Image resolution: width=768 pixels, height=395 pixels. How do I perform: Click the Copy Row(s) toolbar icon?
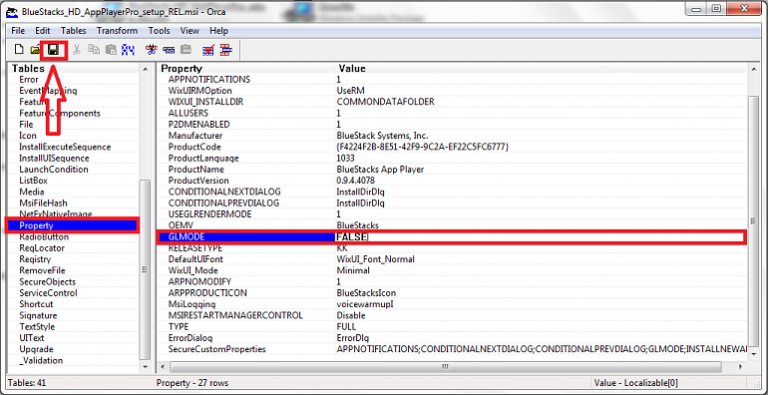[169, 49]
